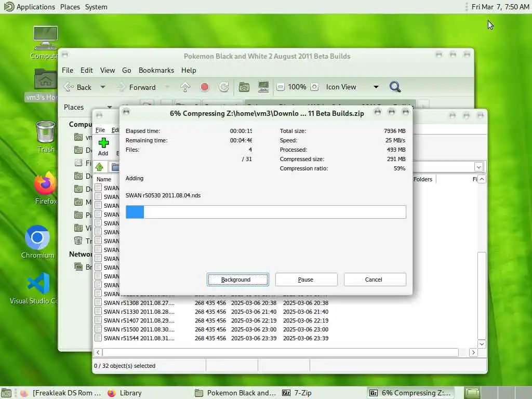The height and width of the screenshot is (399, 532).
Task: Click the compression progress bar
Action: click(x=265, y=212)
